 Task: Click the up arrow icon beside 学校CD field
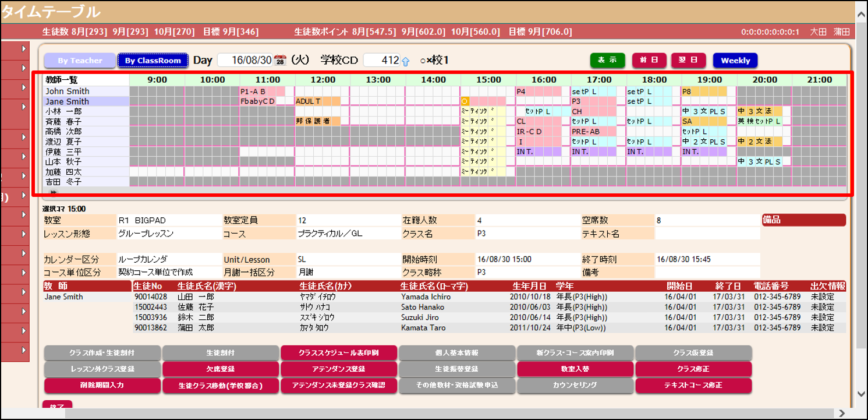point(406,60)
